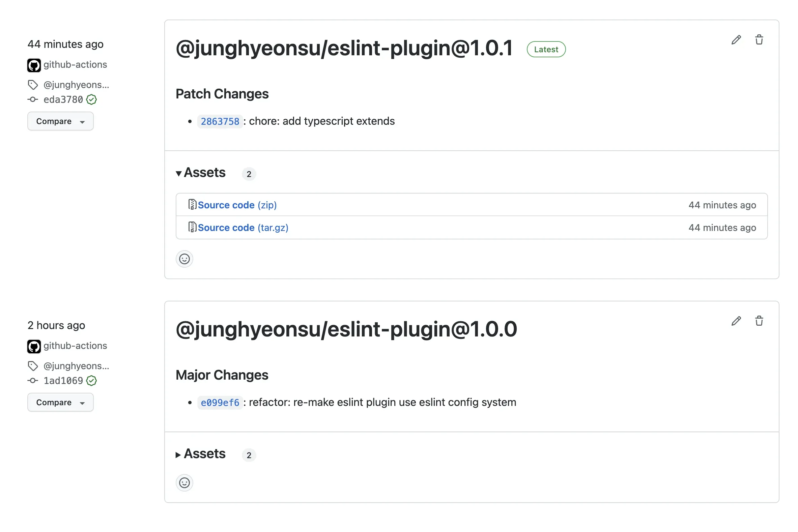Delete the eslint-plugin@1.0.0 release with trash icon

coord(759,321)
